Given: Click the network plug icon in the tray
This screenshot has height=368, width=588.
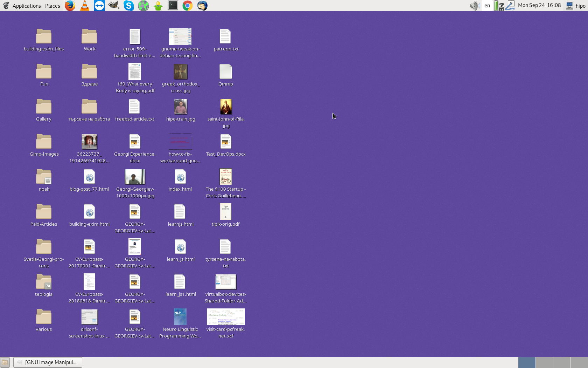Looking at the screenshot, I should 510,6.
